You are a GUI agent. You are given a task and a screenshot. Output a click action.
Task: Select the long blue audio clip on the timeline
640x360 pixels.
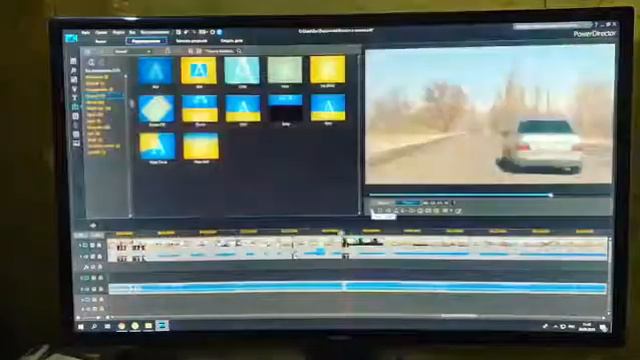coord(357,288)
